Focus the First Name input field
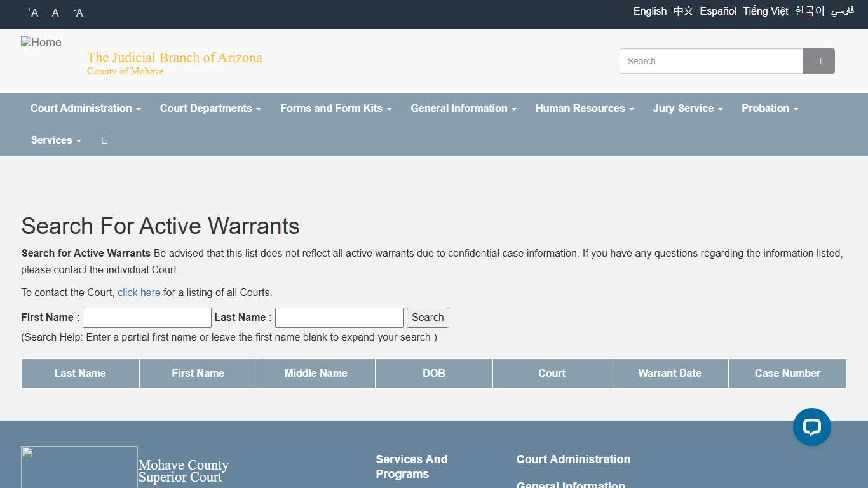The width and height of the screenshot is (868, 488). pos(147,318)
